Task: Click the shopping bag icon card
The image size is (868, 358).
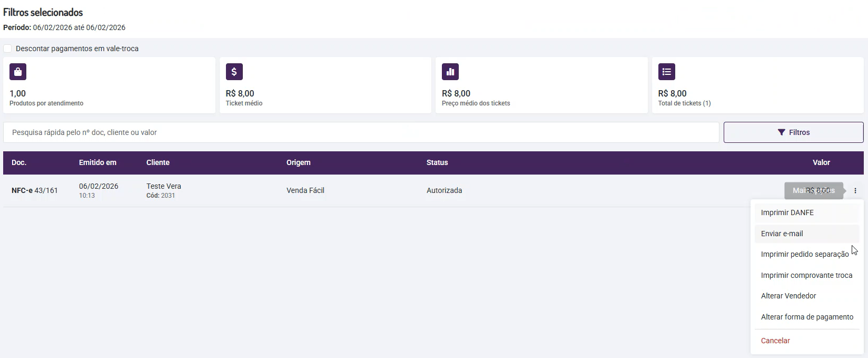Action: [18, 72]
